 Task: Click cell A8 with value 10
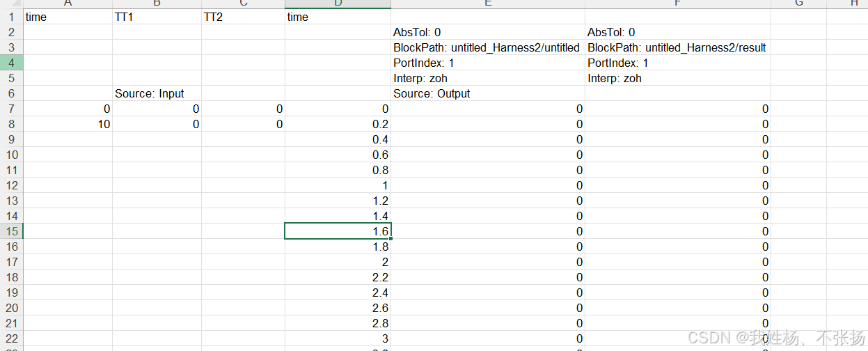[x=68, y=124]
